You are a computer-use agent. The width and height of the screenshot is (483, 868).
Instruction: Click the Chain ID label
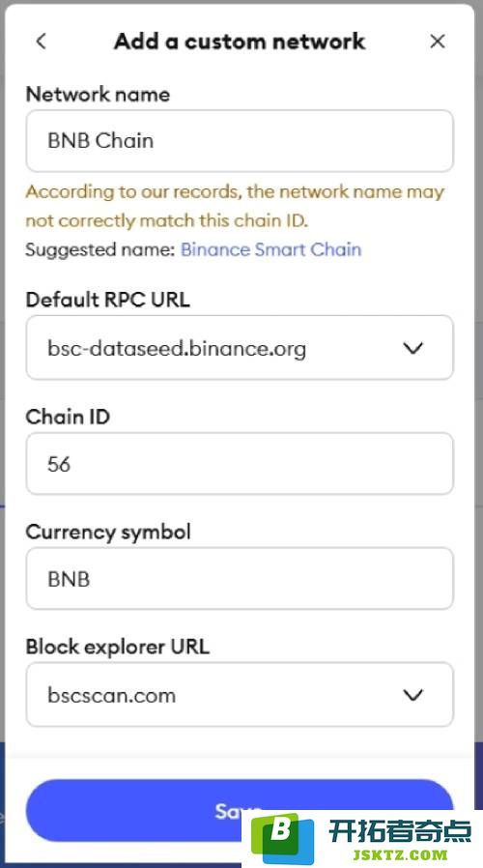point(68,417)
